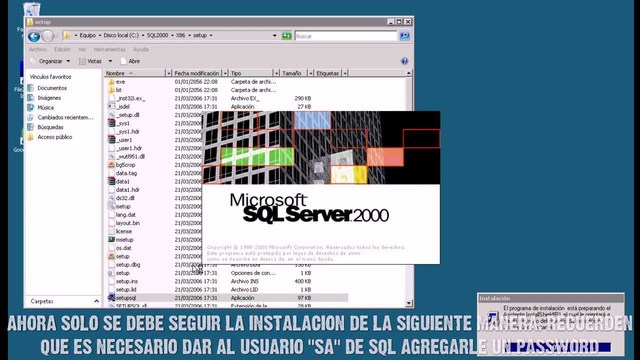
Task: Open Tamaño column filter dropdown
Action: [311, 73]
